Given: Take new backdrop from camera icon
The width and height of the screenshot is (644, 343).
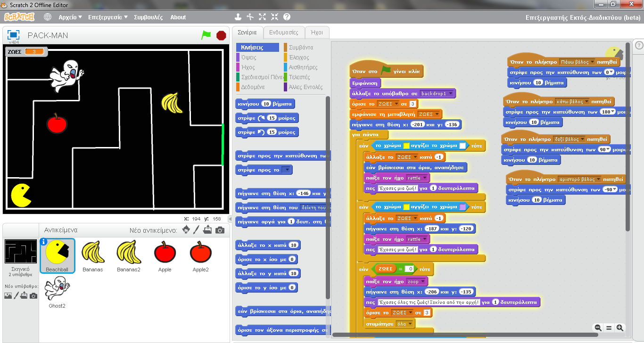Looking at the screenshot, I should click(33, 296).
